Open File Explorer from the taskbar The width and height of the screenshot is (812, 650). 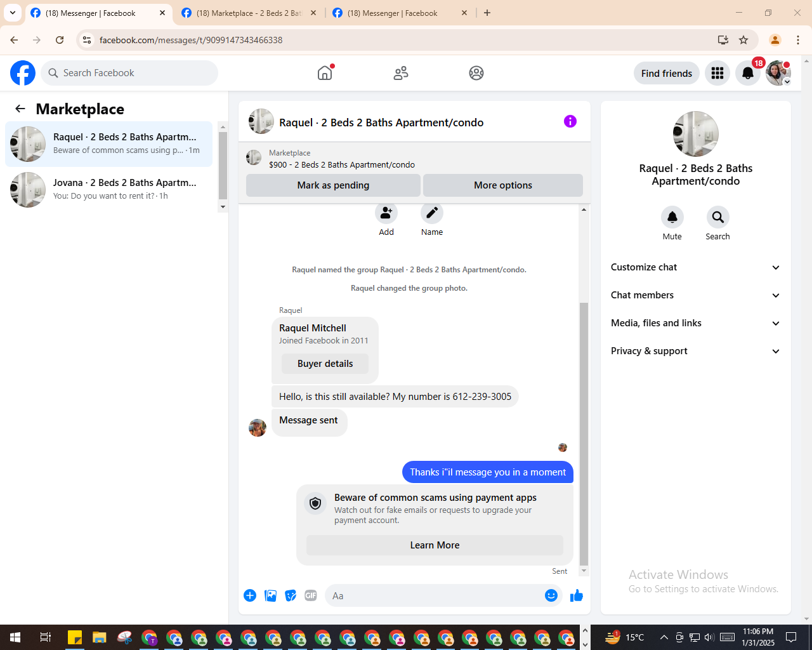tap(99, 637)
